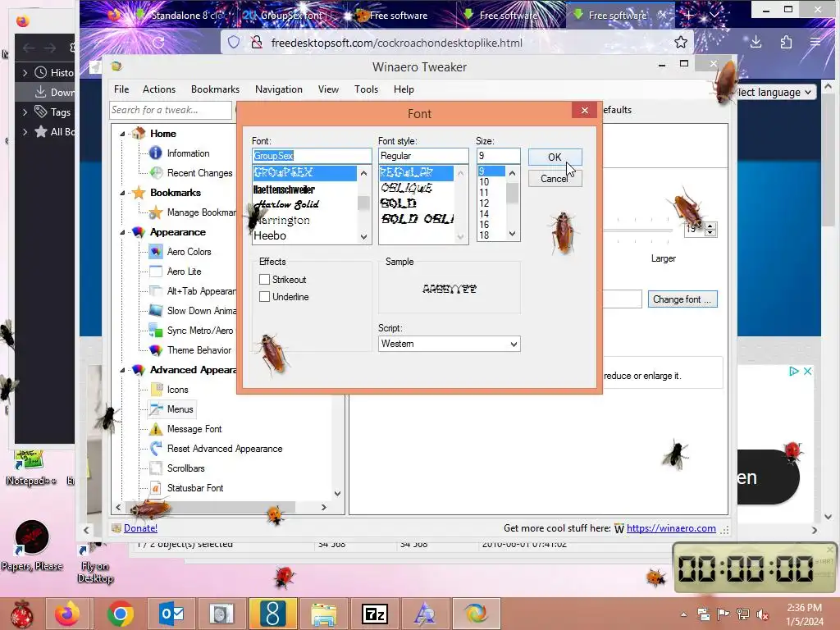Open the Donate! link

point(141,528)
